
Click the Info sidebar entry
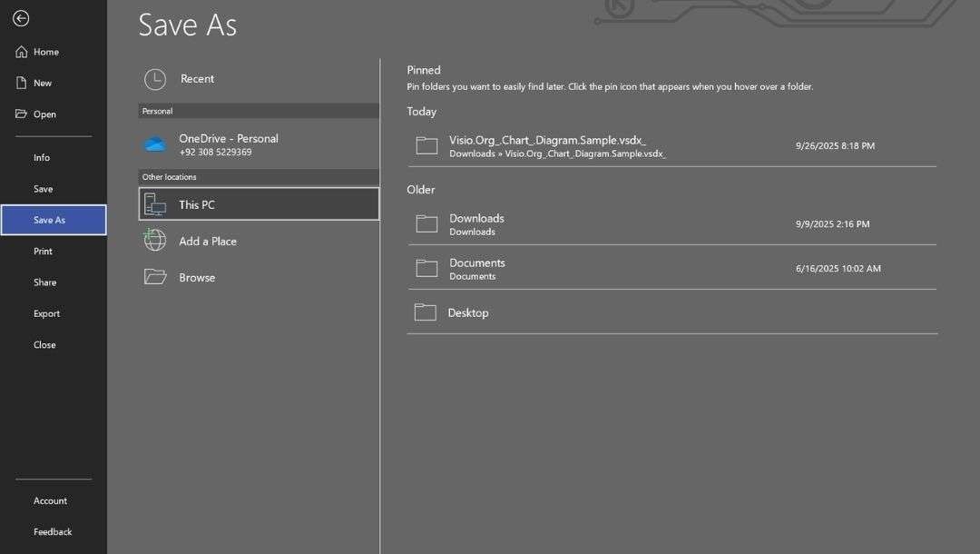(x=41, y=157)
